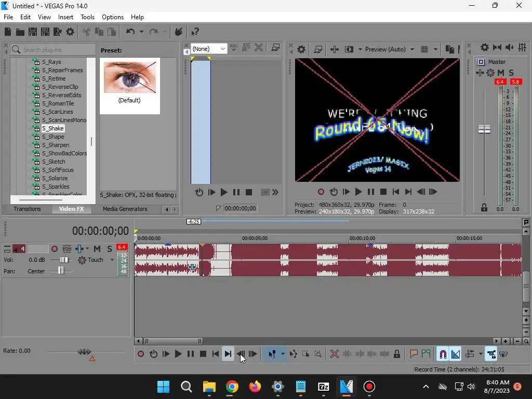Click the Dim output speaker icon
The width and height of the screenshot is (532, 399).
[509, 47]
